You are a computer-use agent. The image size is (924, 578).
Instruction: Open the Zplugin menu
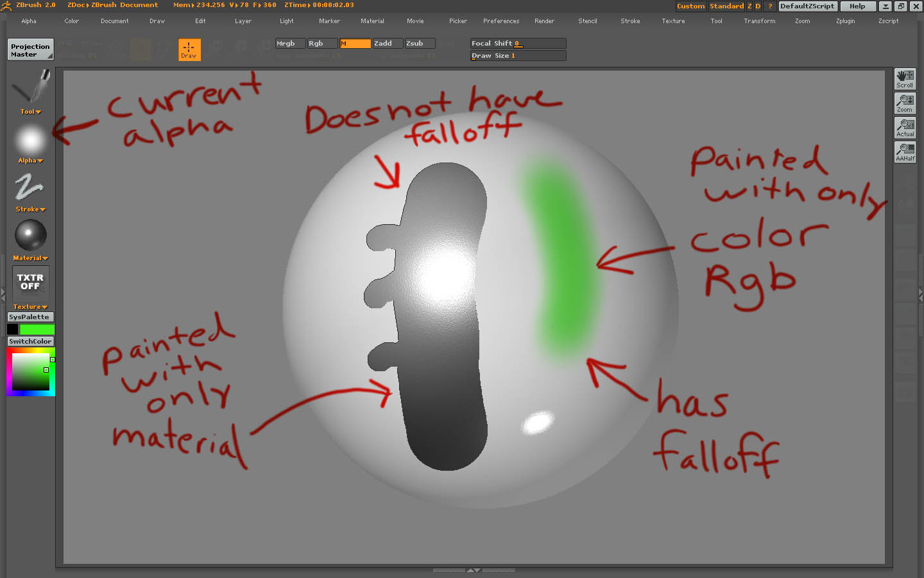click(845, 21)
